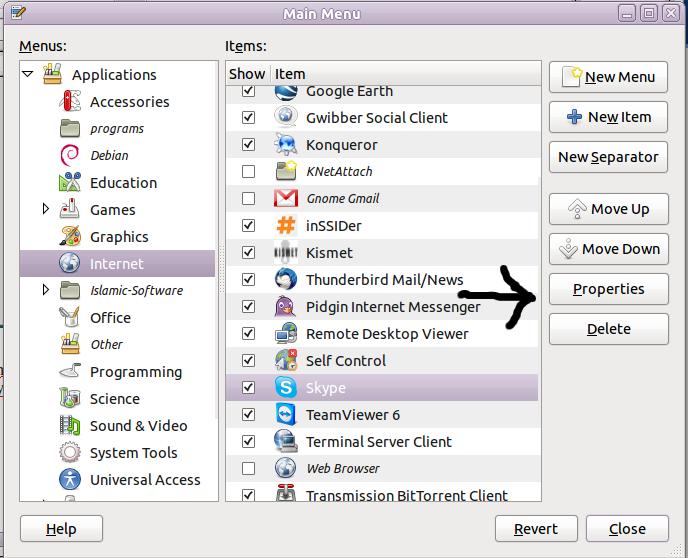The width and height of the screenshot is (688, 558).
Task: Click the New Item button
Action: click(x=608, y=117)
